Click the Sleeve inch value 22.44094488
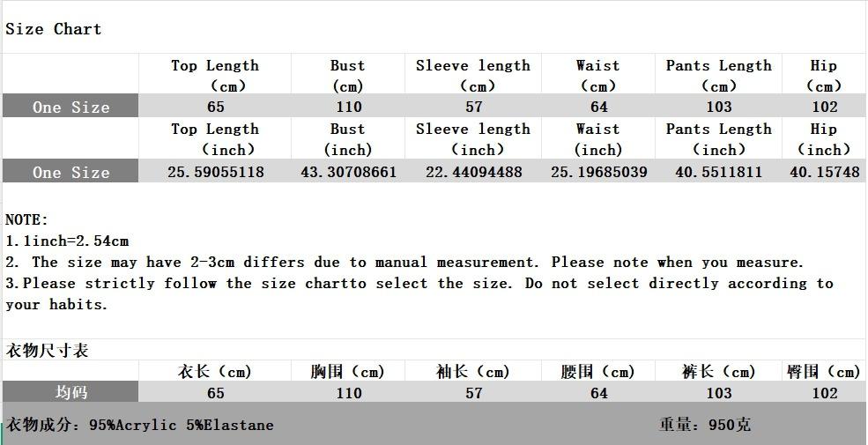Screen dimensions: 868x445 pyautogui.click(x=473, y=172)
